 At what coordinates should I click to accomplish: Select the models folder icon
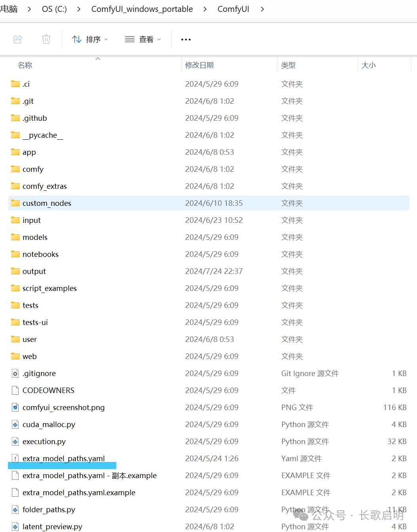[15, 237]
